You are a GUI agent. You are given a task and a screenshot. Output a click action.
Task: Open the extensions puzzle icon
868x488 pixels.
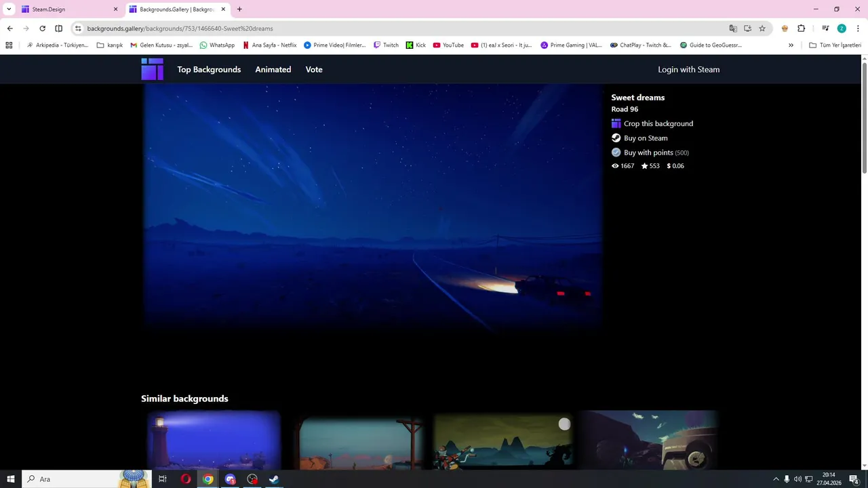coord(801,28)
